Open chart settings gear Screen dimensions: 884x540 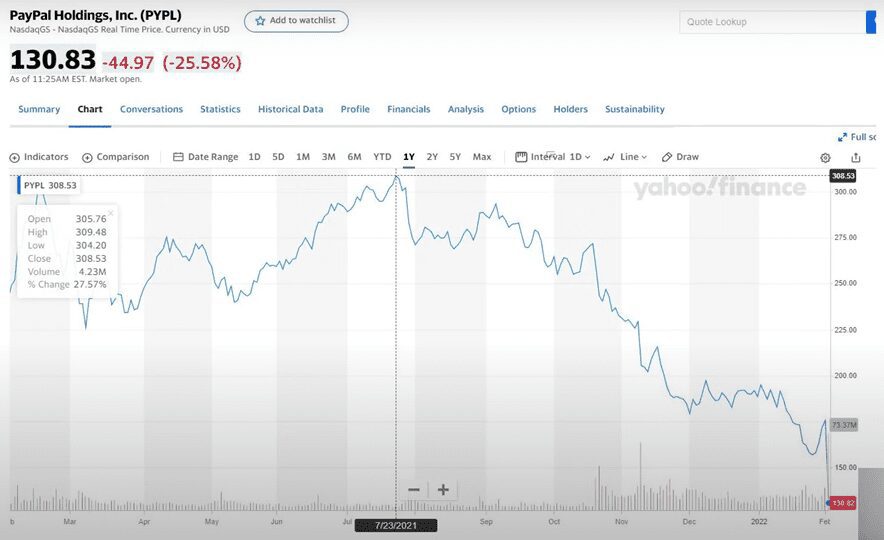[x=825, y=158]
